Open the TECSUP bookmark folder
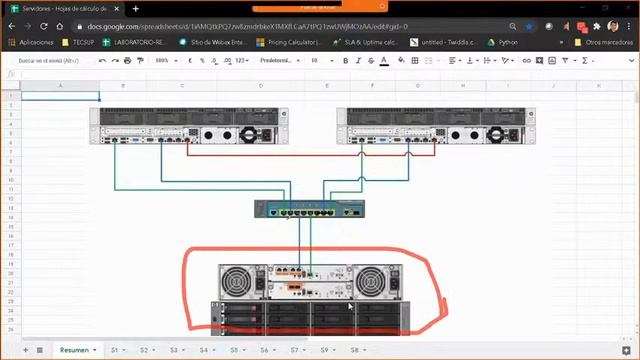The image size is (640, 360). pos(78,42)
